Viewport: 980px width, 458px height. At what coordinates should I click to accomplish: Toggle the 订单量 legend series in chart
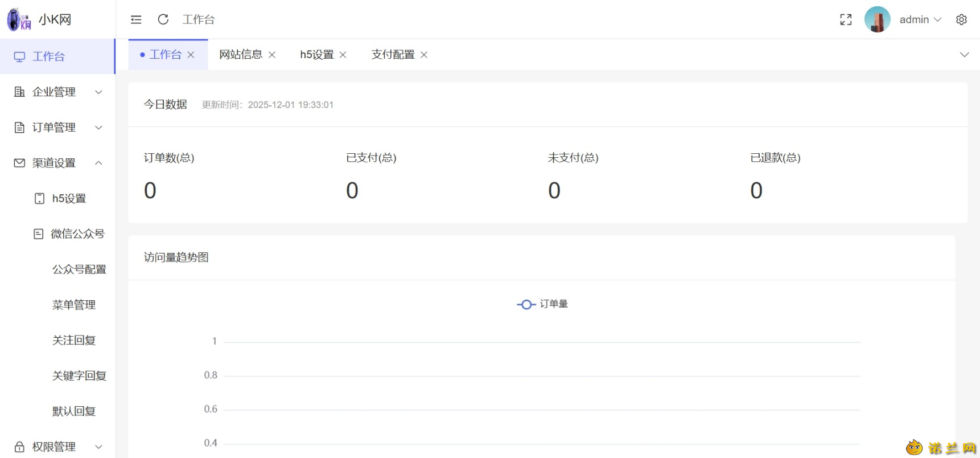tap(542, 304)
